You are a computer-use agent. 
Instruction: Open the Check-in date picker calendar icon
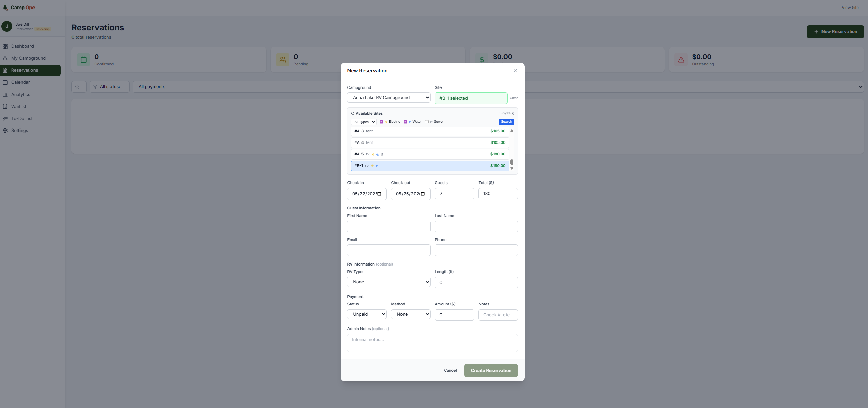point(379,194)
